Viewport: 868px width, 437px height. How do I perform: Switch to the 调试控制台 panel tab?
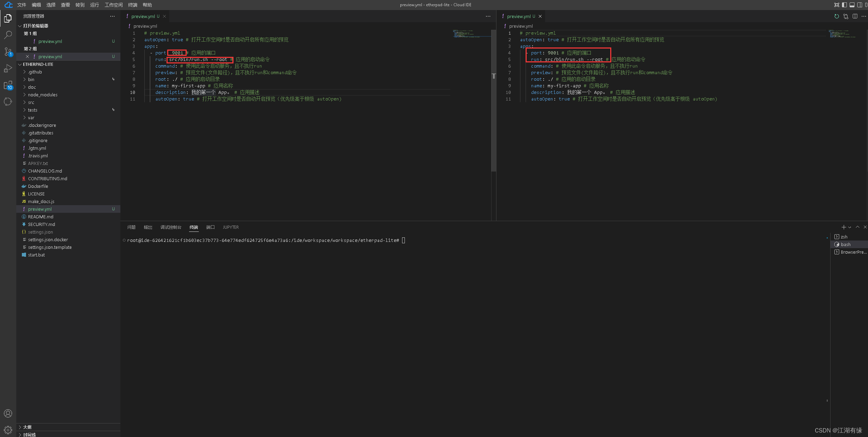click(171, 227)
